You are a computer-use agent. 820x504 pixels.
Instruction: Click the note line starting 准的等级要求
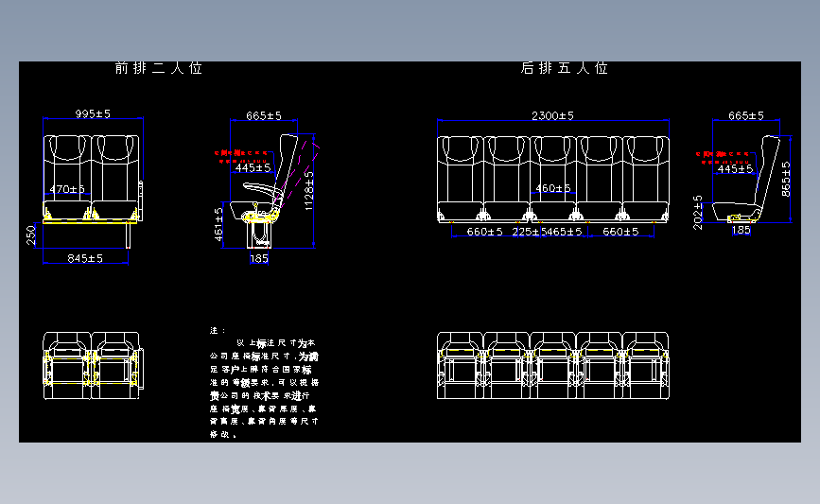click(x=264, y=383)
